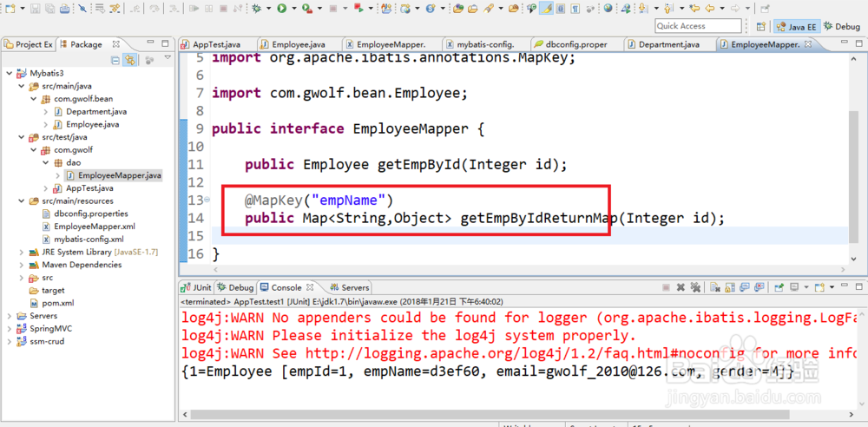Screen dimensions: 868x427
Task: Select EmployeeMapper.xml in the tree
Action: click(94, 227)
